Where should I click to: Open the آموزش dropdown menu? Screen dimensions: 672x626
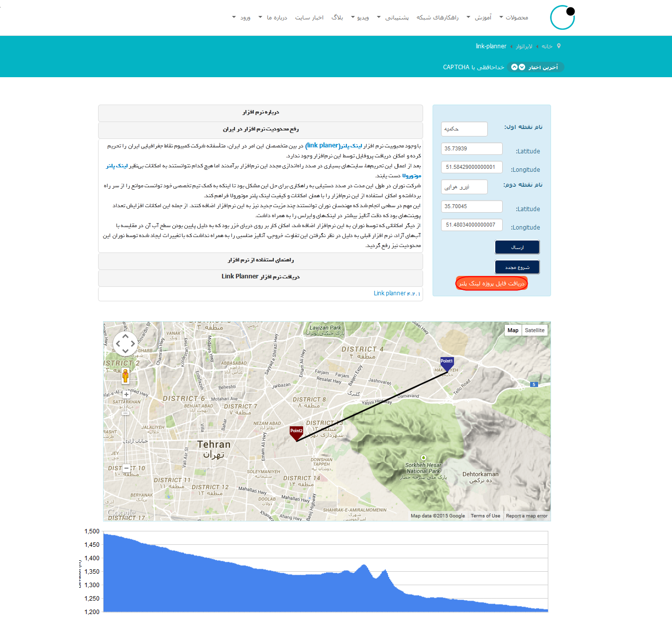coord(479,17)
